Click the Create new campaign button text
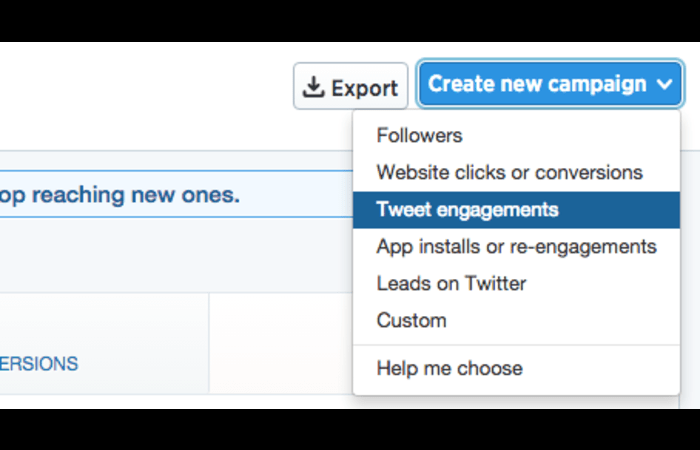This screenshot has width=700, height=450. [x=537, y=83]
